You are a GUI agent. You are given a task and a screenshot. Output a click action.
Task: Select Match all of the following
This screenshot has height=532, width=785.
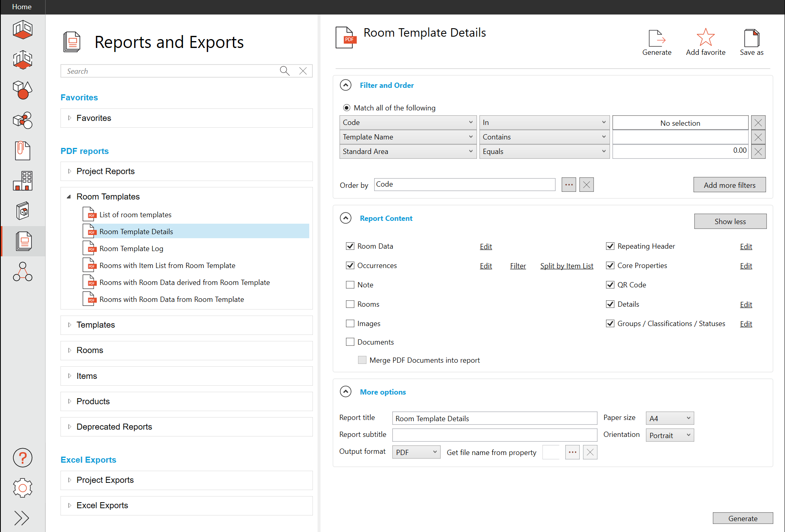(347, 108)
